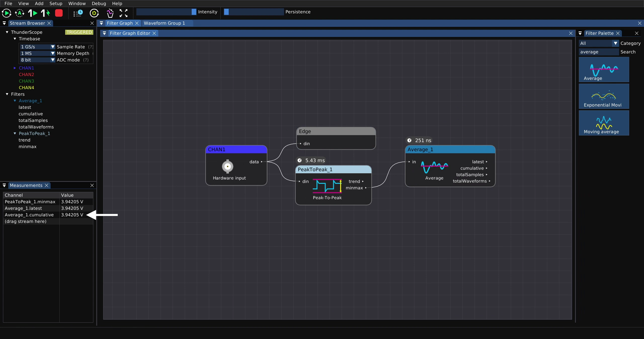
Task: Choose the Moving average filter
Action: point(604,123)
